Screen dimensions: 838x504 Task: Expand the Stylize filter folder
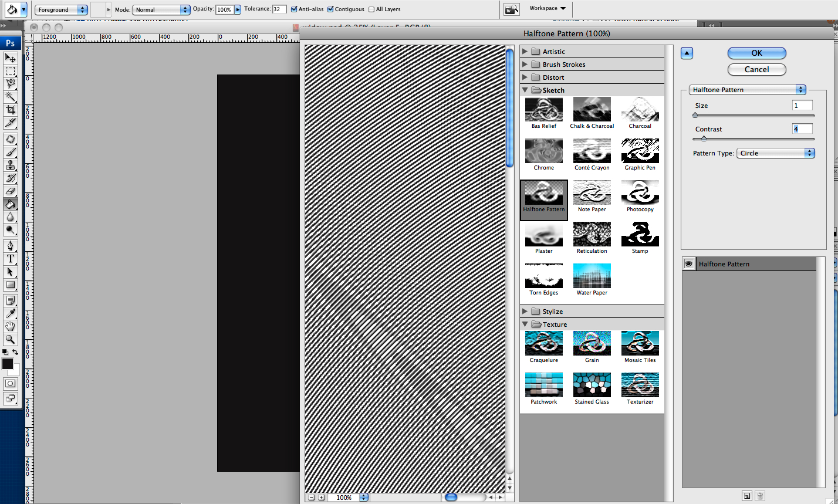click(x=525, y=312)
